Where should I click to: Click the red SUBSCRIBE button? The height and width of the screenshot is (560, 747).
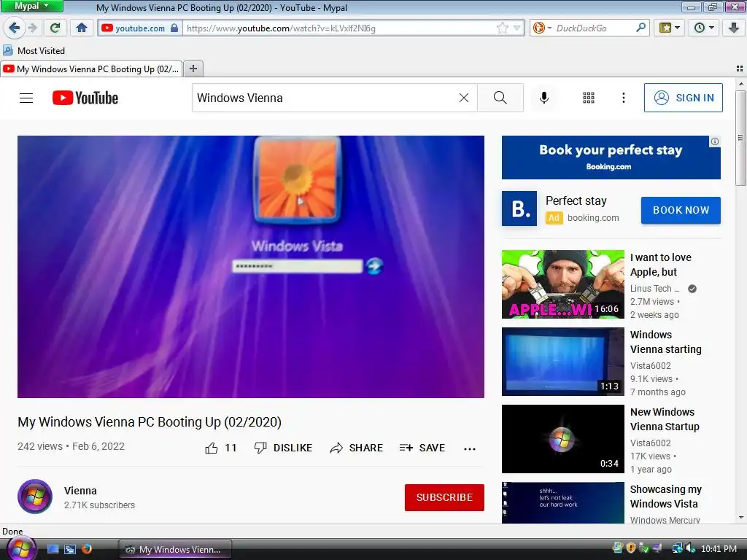click(x=444, y=497)
